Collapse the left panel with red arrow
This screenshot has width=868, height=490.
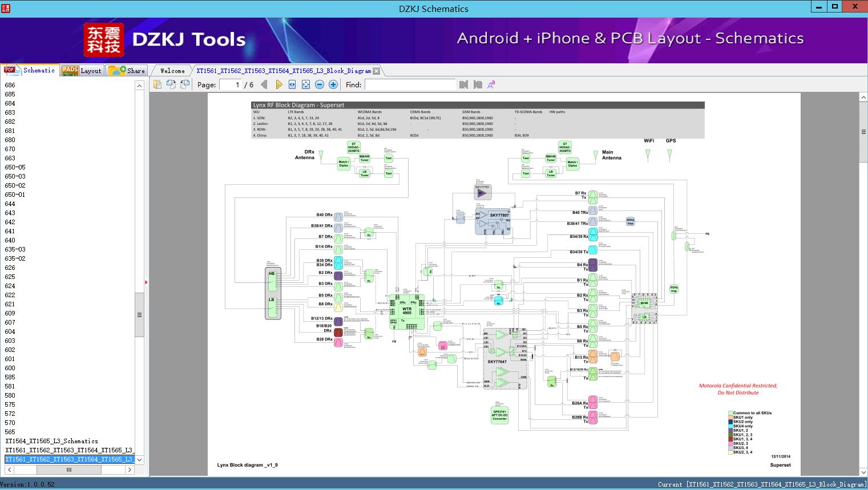[146, 282]
